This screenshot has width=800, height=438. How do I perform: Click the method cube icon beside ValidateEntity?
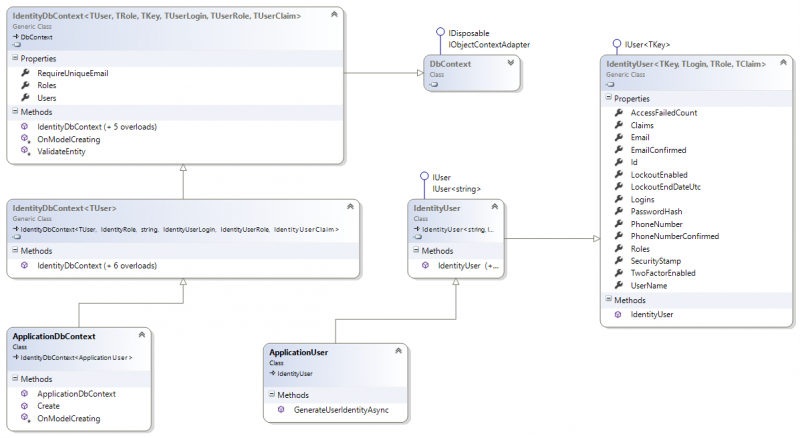[x=24, y=151]
